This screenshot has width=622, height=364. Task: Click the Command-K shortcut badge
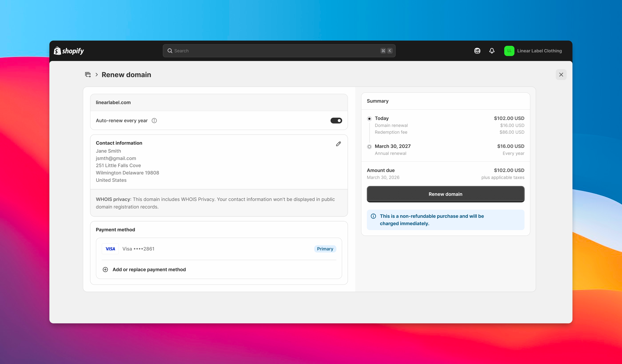click(386, 51)
